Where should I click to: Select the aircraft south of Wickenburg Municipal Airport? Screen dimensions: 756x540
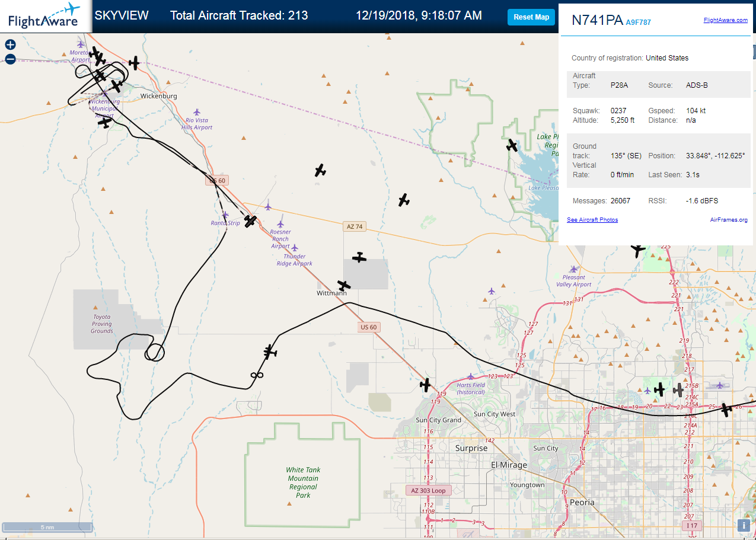click(104, 122)
